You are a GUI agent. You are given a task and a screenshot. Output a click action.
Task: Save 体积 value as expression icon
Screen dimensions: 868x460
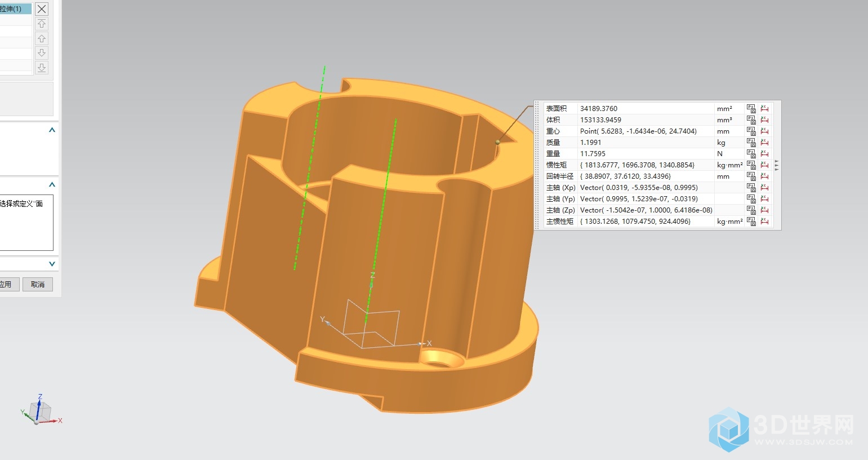[x=751, y=120]
